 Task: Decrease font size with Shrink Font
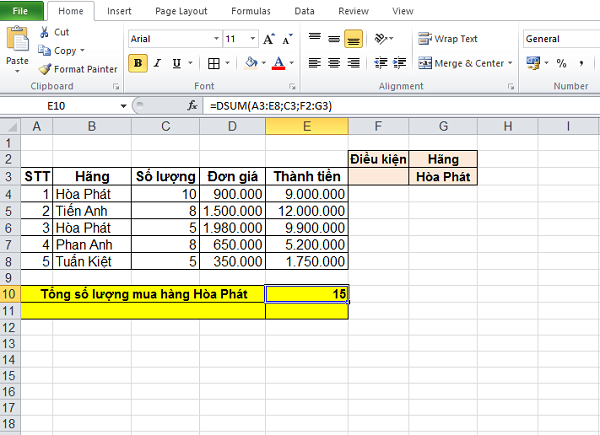[287, 39]
